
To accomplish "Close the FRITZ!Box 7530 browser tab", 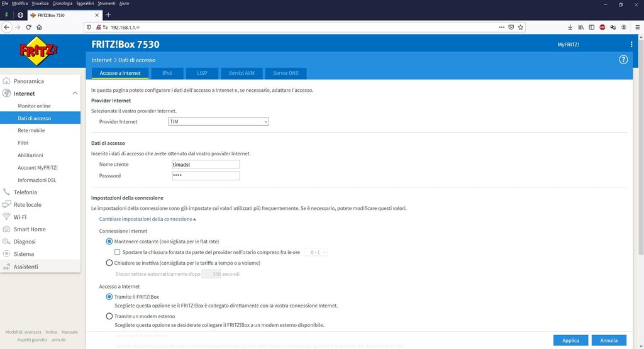I will coord(97,15).
